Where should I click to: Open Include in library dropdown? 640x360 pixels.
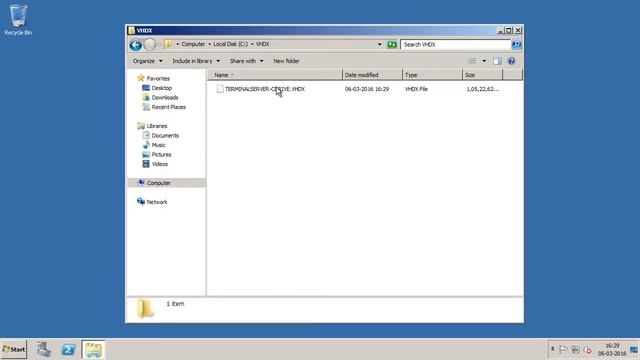coord(196,61)
